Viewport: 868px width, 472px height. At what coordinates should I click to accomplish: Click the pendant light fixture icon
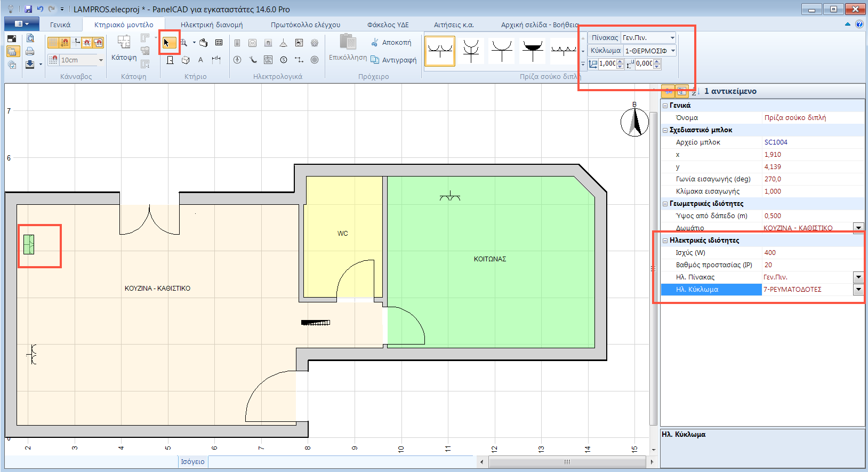pyautogui.click(x=283, y=43)
